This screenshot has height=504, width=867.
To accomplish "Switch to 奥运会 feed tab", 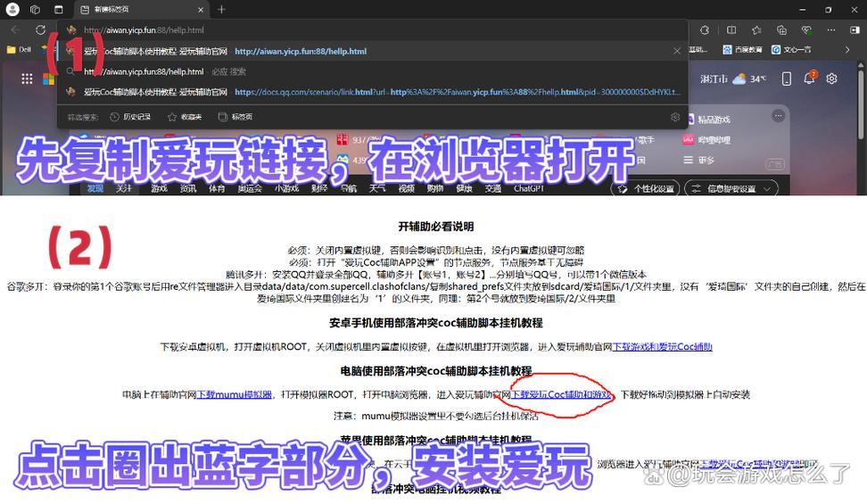I will coord(250,188).
